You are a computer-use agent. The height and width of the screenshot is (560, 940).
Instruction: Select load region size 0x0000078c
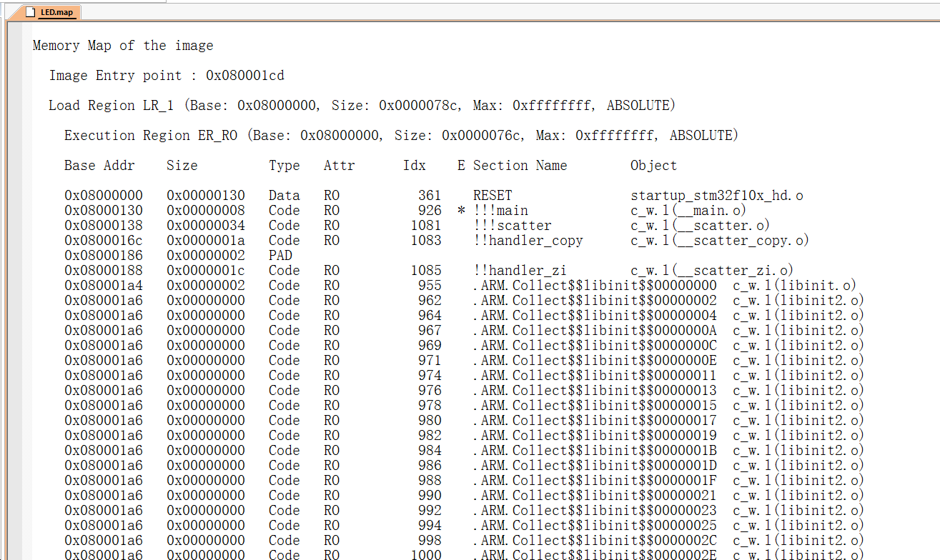click(418, 106)
